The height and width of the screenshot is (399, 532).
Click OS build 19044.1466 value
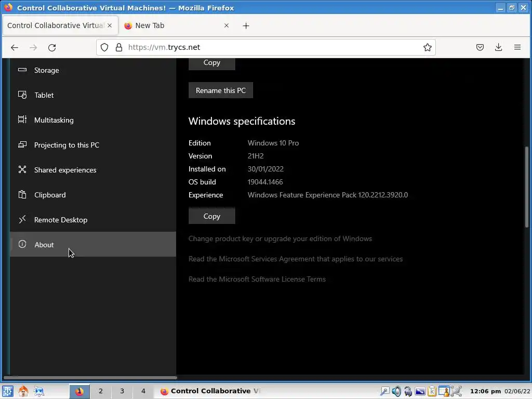(x=265, y=182)
